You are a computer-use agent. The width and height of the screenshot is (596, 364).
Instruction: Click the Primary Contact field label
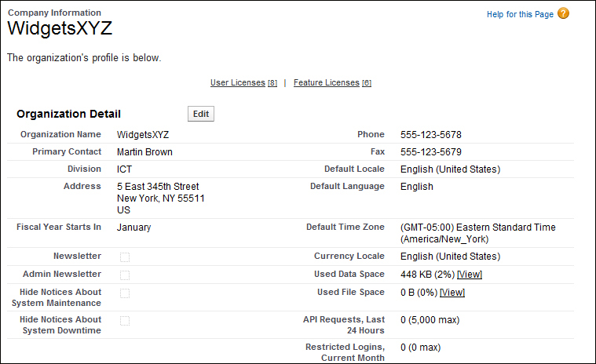click(67, 152)
